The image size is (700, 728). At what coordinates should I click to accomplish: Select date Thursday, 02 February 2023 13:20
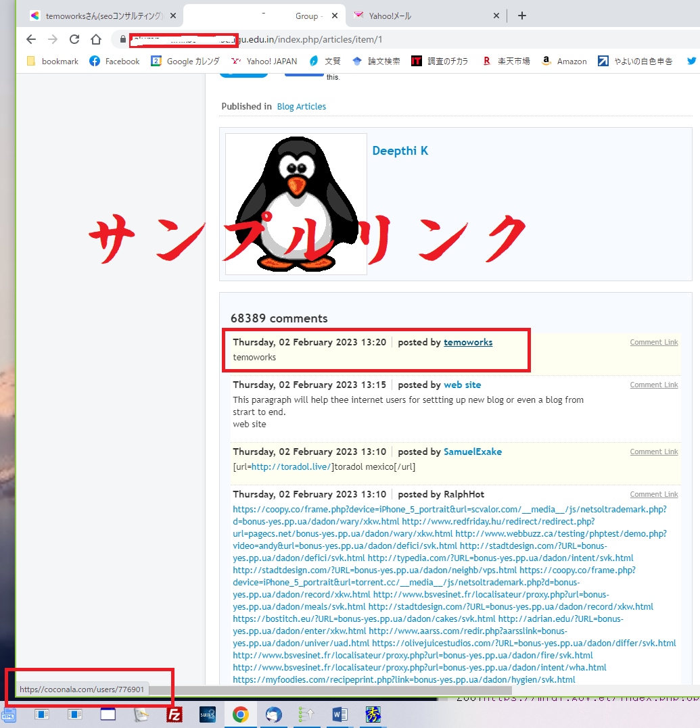coord(309,342)
